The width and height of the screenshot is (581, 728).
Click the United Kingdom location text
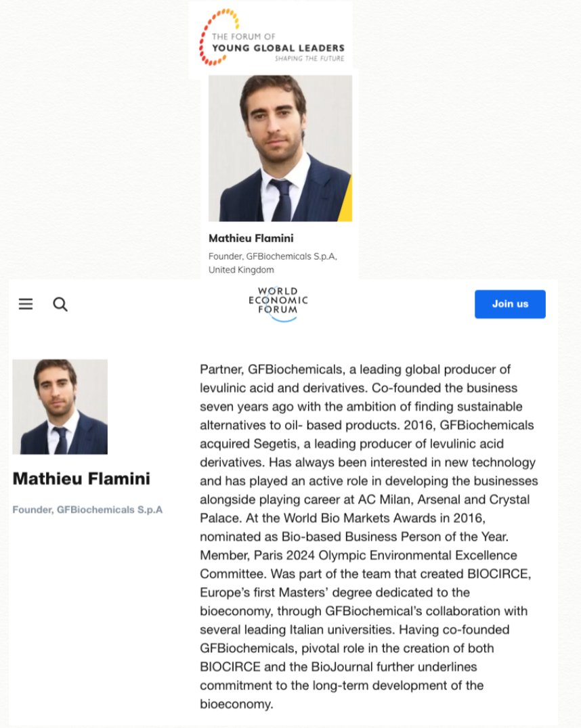point(241,270)
